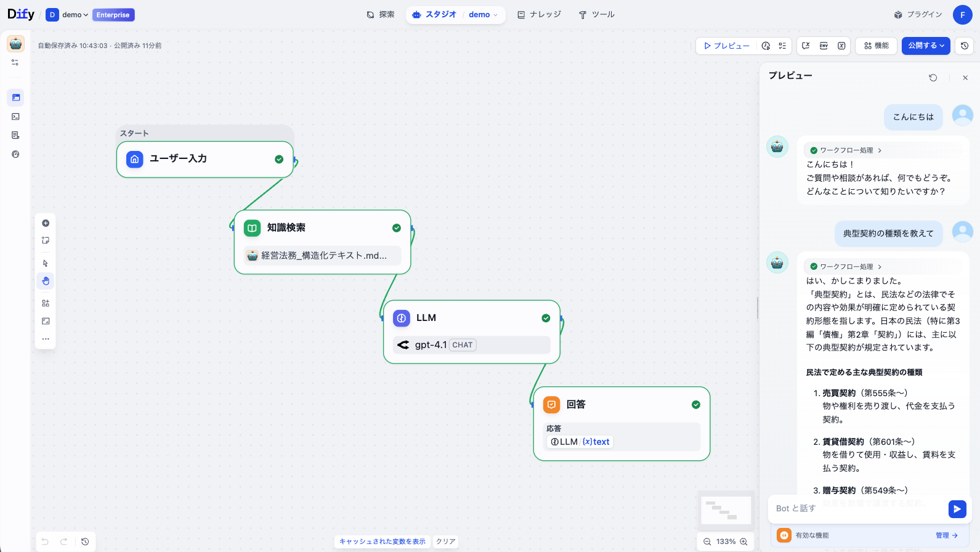Viewport: 980px width, 552px height.
Task: Zoom in with the plus magnifier
Action: coord(743,542)
